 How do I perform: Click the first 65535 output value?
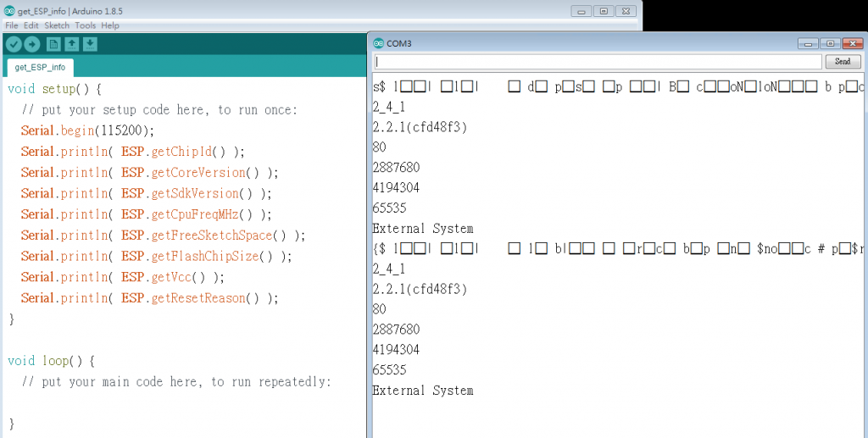[390, 208]
